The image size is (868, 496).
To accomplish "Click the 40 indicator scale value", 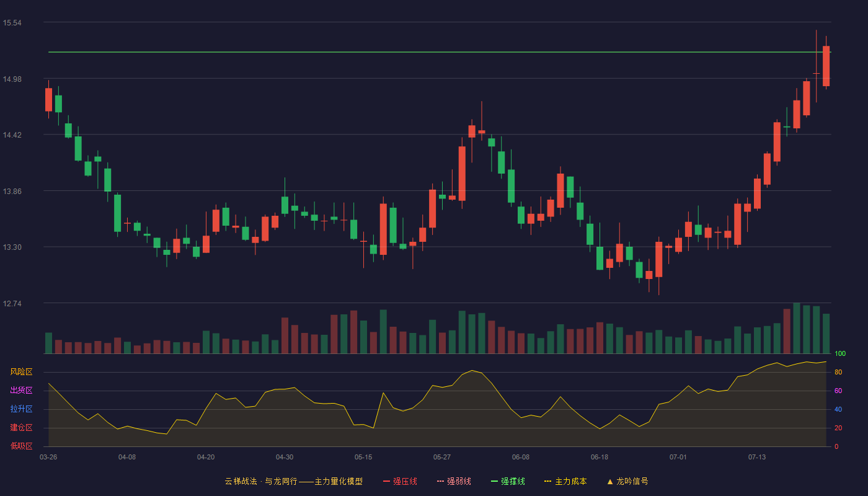I will point(838,409).
